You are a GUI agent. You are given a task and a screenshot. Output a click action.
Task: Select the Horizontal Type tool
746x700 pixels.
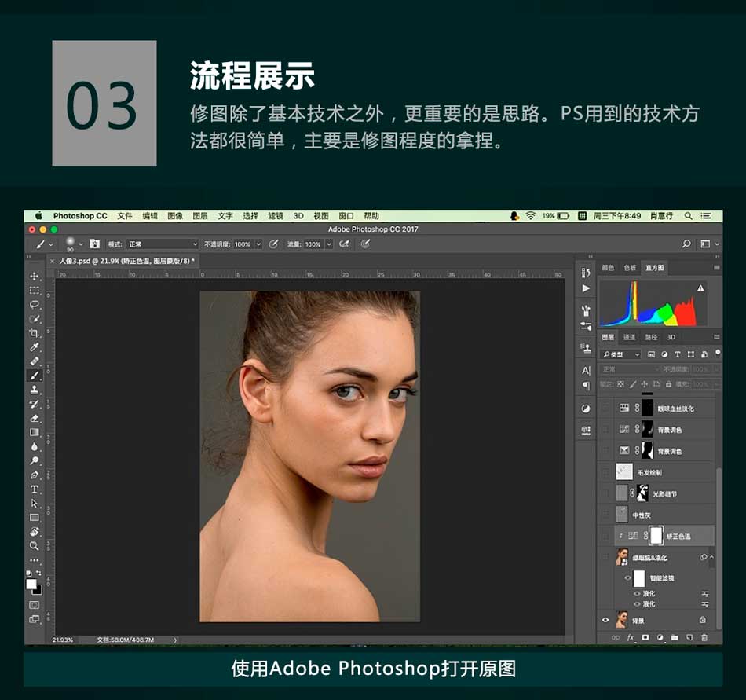(35, 489)
